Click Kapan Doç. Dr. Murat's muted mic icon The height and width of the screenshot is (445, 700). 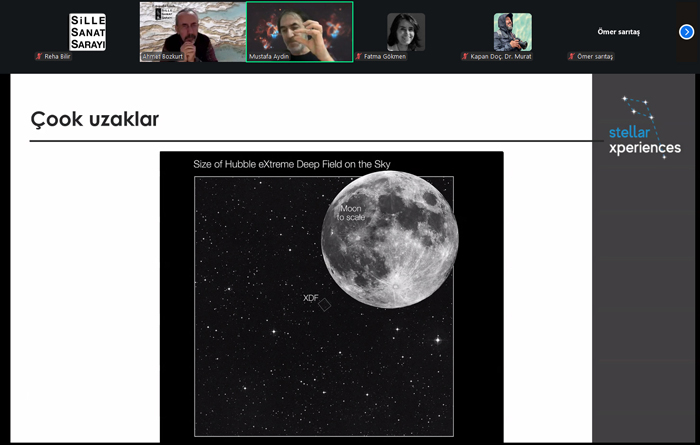click(x=466, y=57)
